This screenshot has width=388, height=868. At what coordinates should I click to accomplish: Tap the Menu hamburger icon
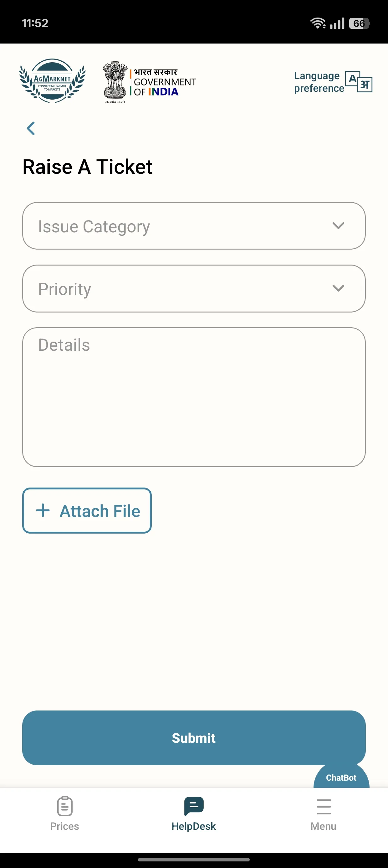[324, 807]
